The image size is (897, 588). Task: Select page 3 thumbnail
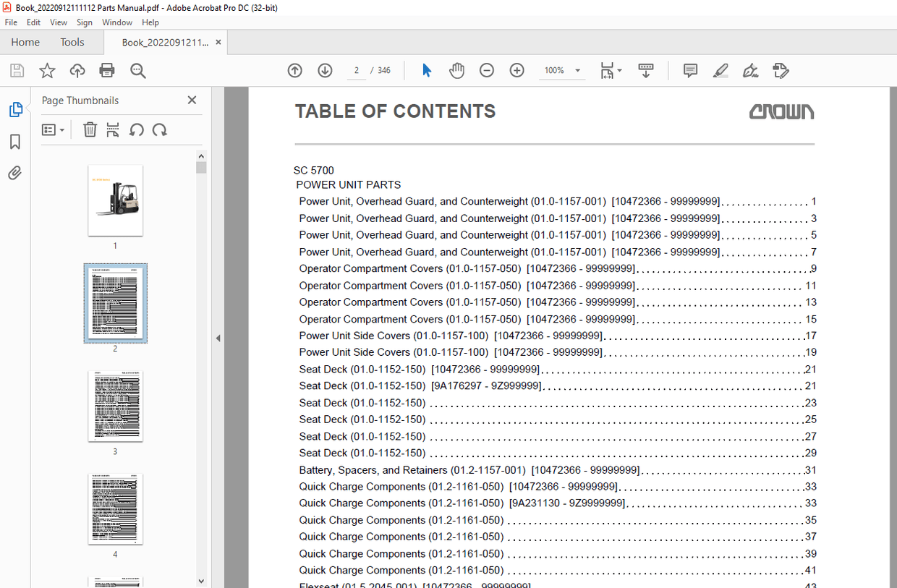pyautogui.click(x=115, y=406)
